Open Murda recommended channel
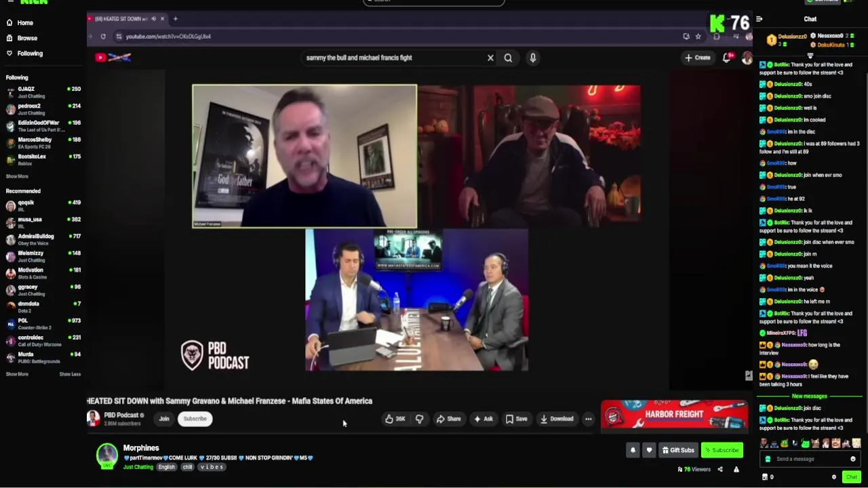 click(42, 357)
